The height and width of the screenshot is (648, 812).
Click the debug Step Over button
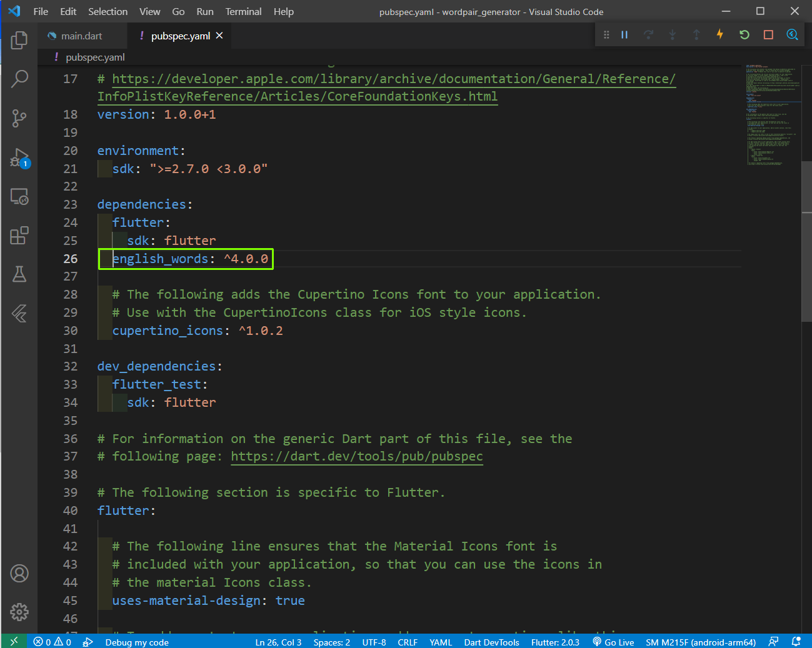(x=648, y=35)
